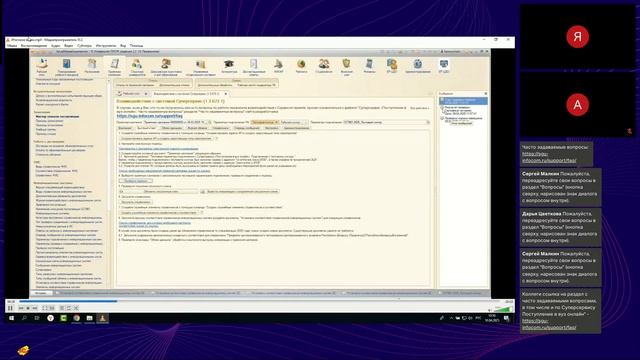Open Рабочий стол section icon in 1C toolbar
The height and width of the screenshot is (360, 640).
click(x=42, y=66)
